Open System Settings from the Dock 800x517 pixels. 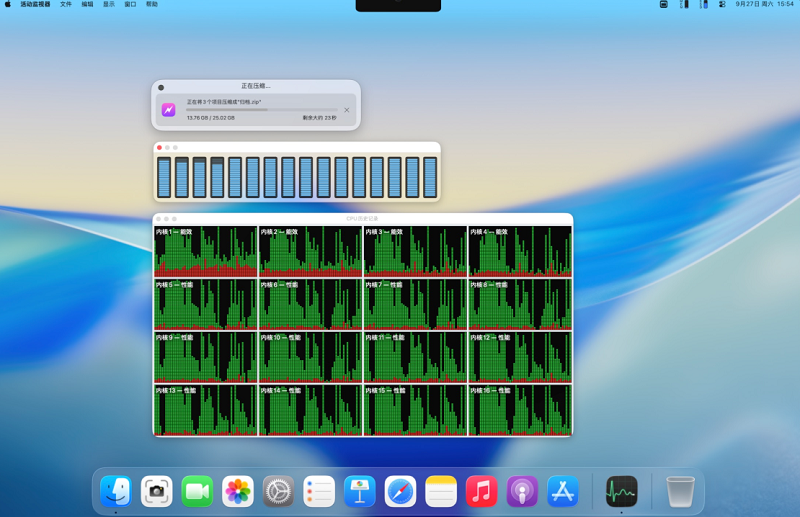(x=278, y=491)
